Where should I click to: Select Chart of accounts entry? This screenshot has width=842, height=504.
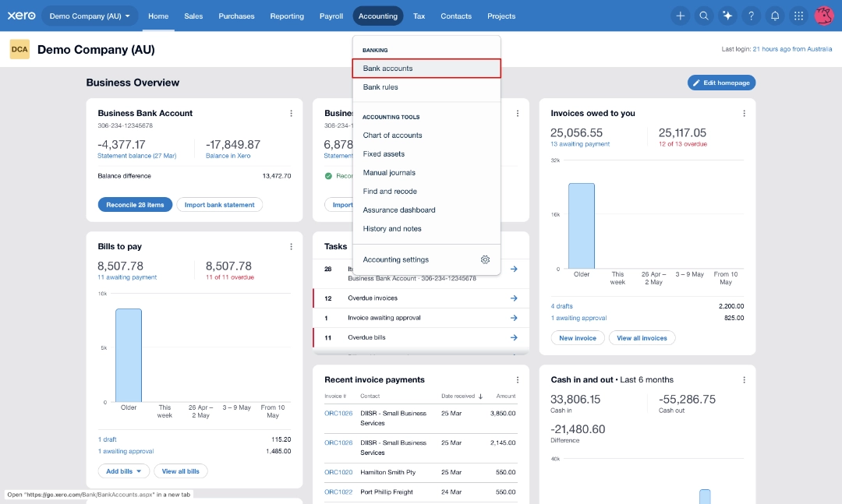click(426, 136)
